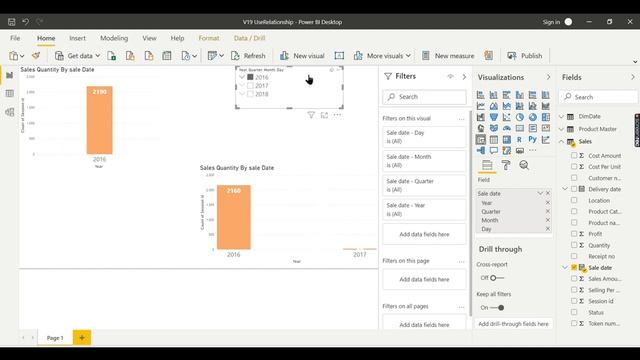Screen dimensions: 640x360
Task: Check the Status field checkbox
Action: [x=574, y=312]
